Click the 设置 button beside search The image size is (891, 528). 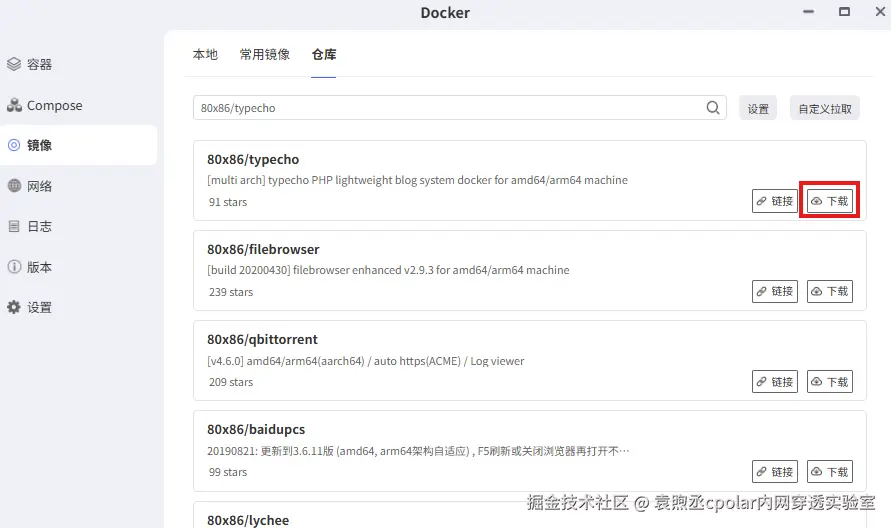(758, 108)
